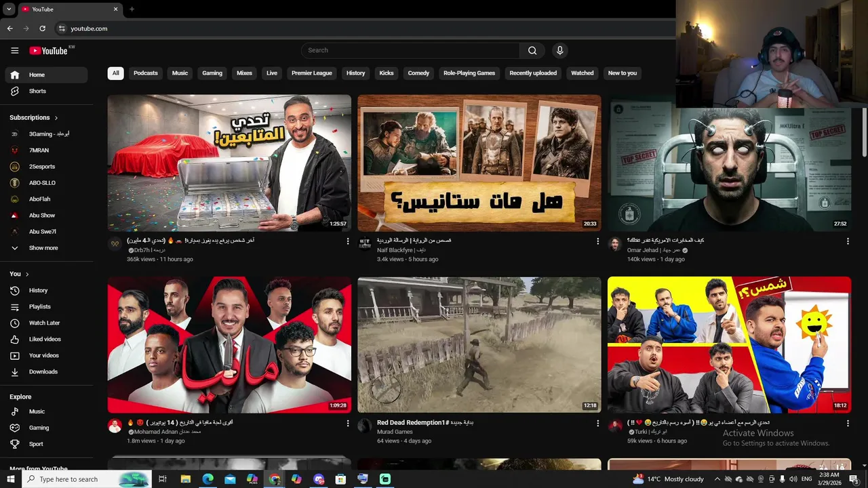The image size is (868, 488).
Task: Open options menu for Red Dead Redemption video
Action: [597, 424]
